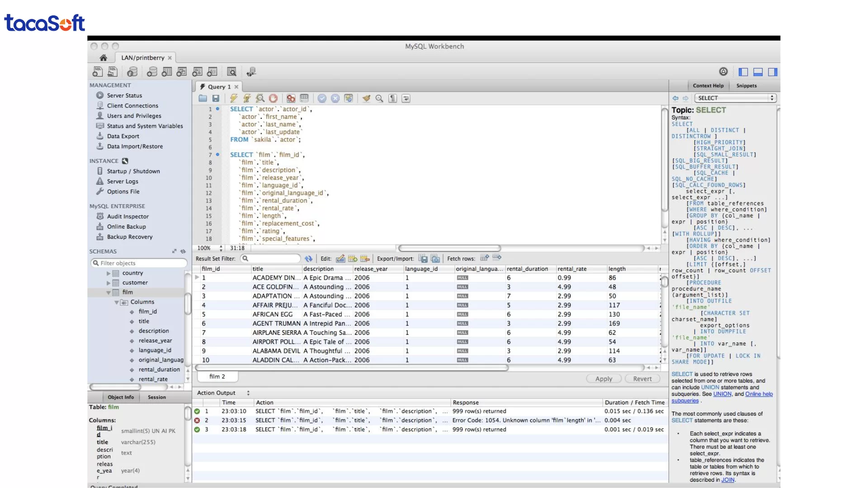Click the Revert button
868x488 pixels.
(642, 379)
